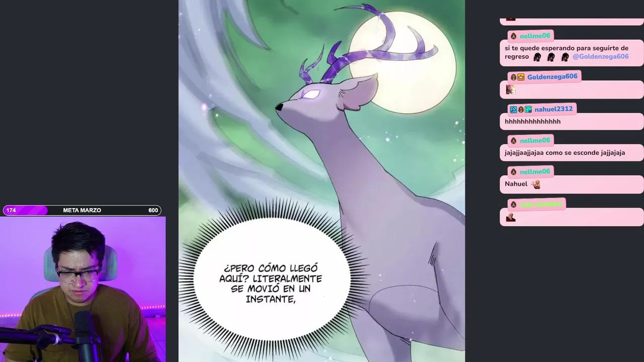Click the last dark-haired emote before @Goldenzega606
The image size is (644, 362).
[565, 57]
